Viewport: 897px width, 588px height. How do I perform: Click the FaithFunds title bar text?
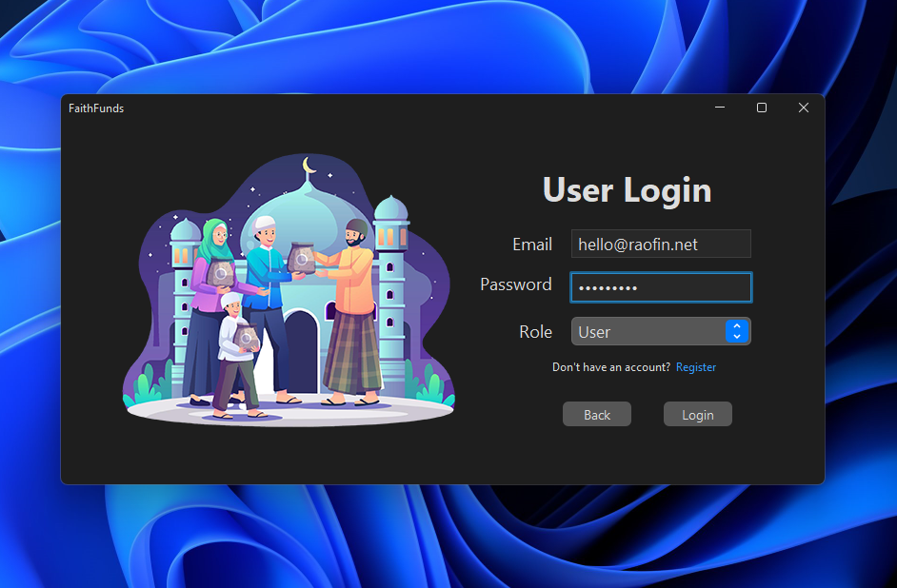[x=96, y=108]
